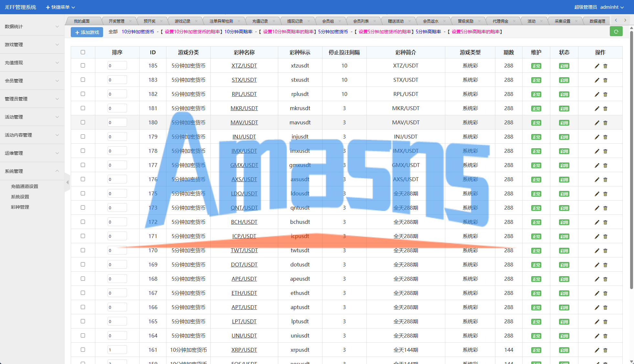Screen dimensions: 634x364
Task: Click edit pencil icon for ETH/USDT row
Action: [597, 293]
